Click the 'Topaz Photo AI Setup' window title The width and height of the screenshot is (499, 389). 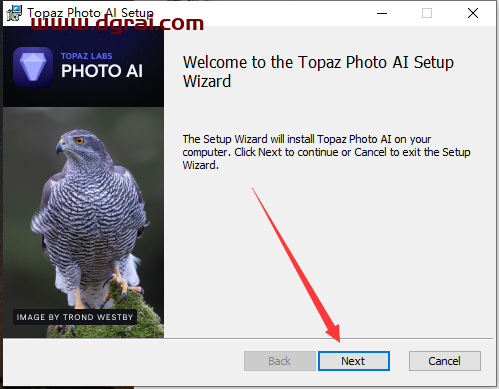pyautogui.click(x=90, y=13)
